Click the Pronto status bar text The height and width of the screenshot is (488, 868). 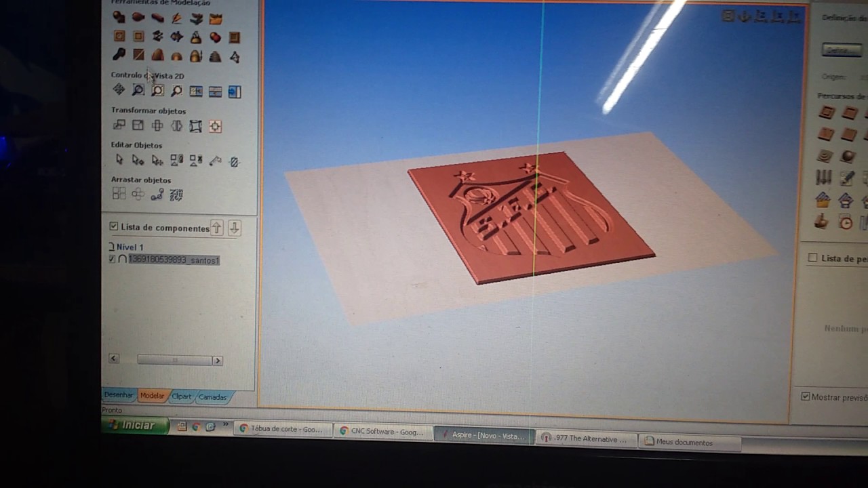click(112, 410)
